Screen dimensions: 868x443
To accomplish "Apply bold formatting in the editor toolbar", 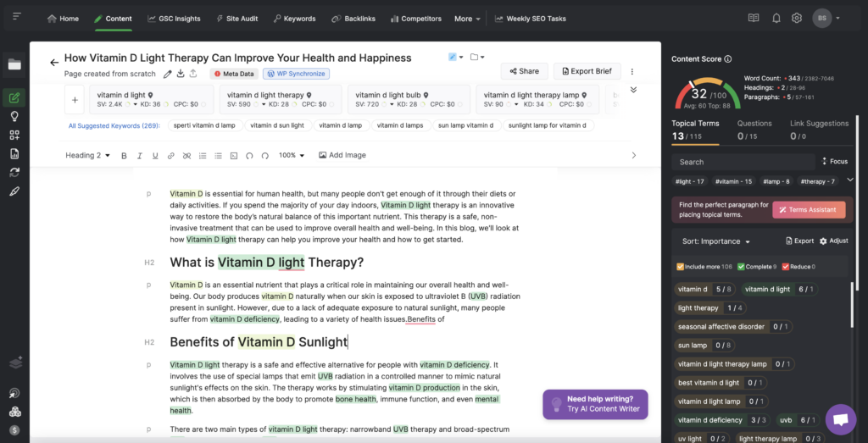I will pyautogui.click(x=124, y=156).
